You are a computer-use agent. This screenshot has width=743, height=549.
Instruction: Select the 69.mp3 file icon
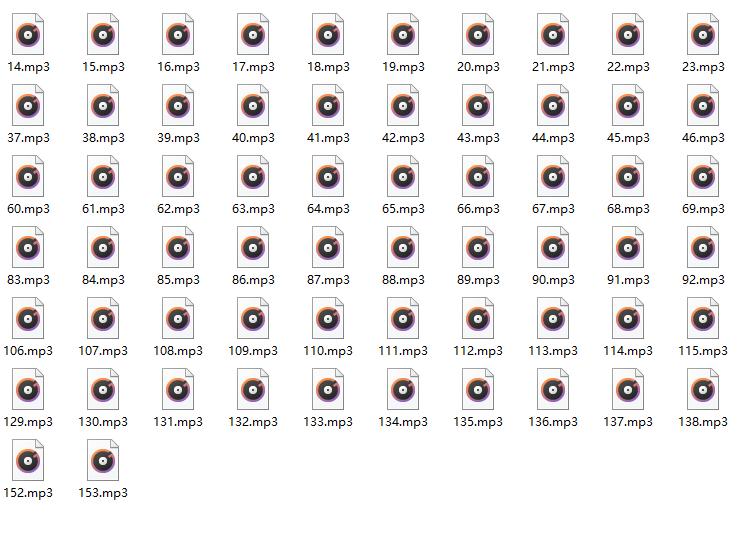coord(703,176)
